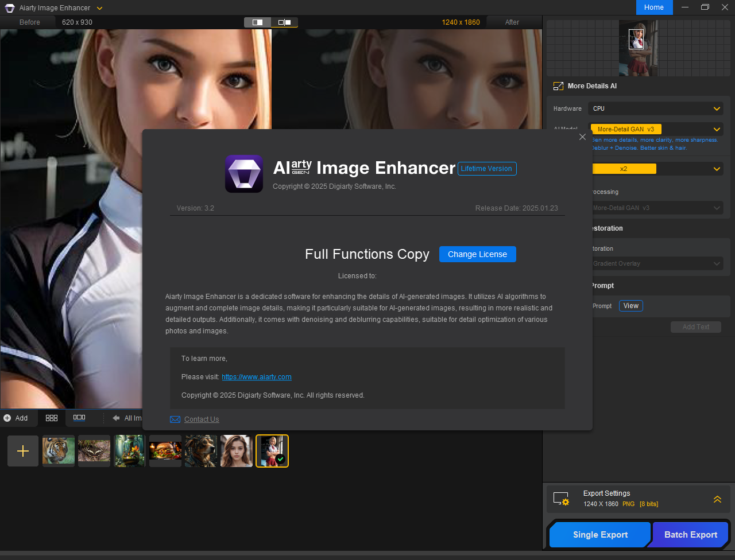Image resolution: width=735 pixels, height=560 pixels.
Task: Click the Release Date: 2025.01.23 text
Action: (x=517, y=208)
